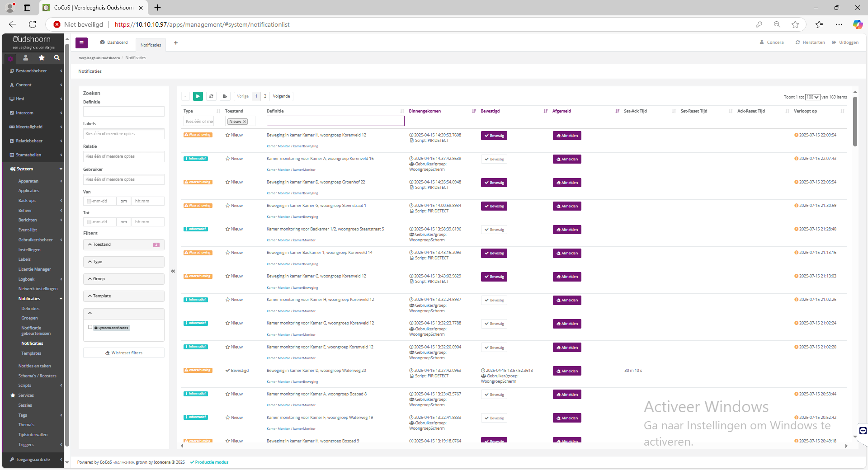Star the first notification row marked Nieuw
The width and height of the screenshot is (868, 470).
(228, 135)
